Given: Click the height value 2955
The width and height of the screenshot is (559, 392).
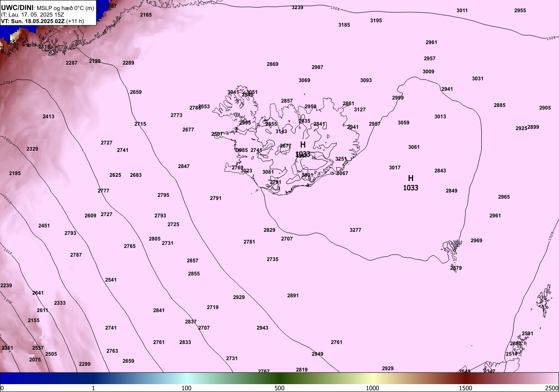Looking at the screenshot, I should pos(520,10).
